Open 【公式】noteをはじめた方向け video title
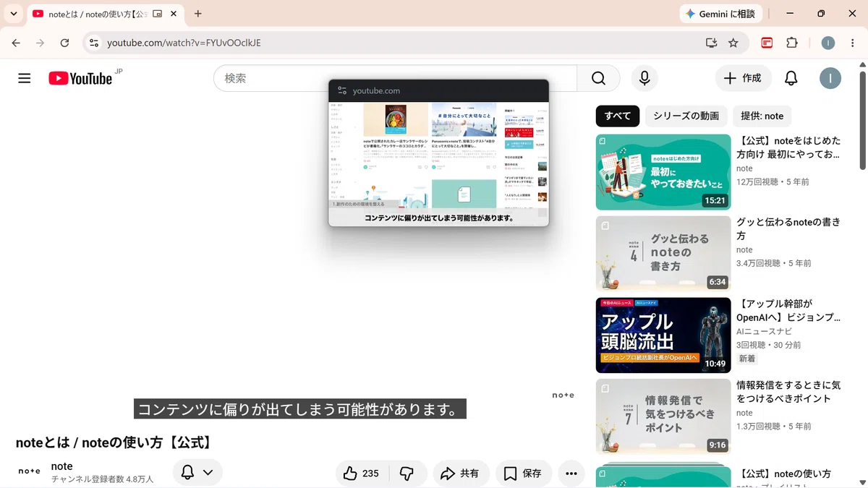868x488 pixels. [x=788, y=147]
